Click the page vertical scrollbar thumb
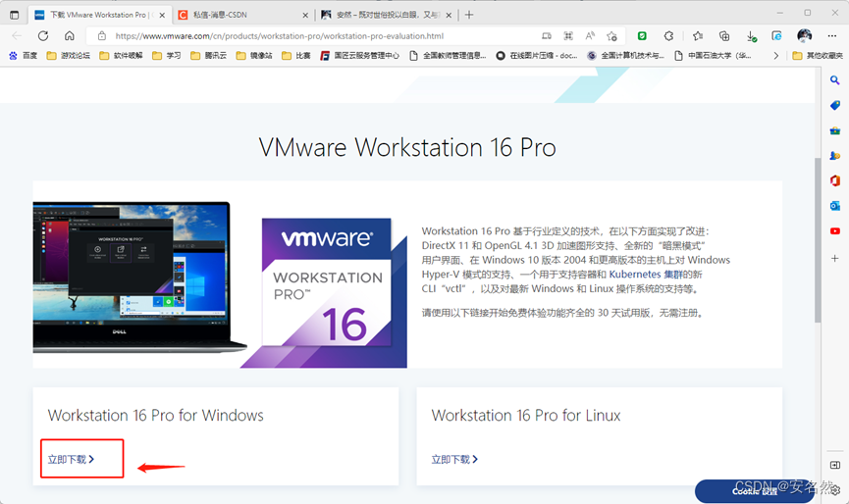This screenshot has height=504, width=849. [818, 240]
